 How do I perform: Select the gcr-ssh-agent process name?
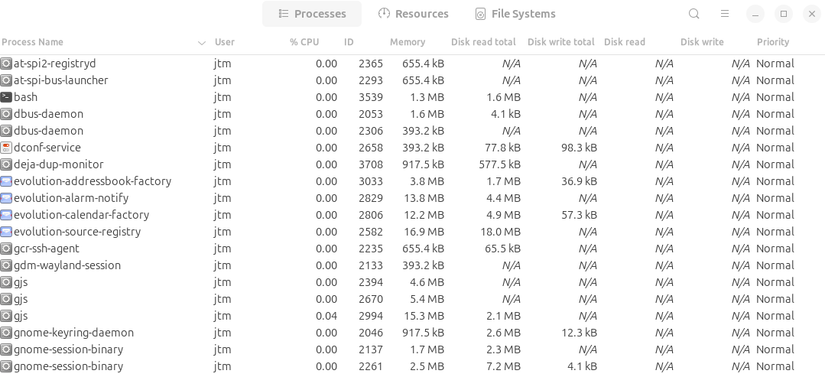pos(46,248)
